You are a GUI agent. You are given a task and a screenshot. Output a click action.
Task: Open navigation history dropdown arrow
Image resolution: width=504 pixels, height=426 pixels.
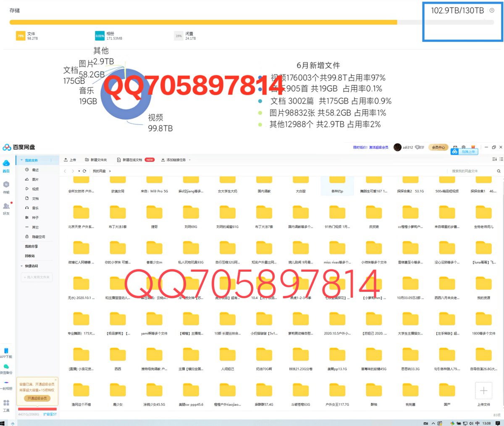(79, 171)
